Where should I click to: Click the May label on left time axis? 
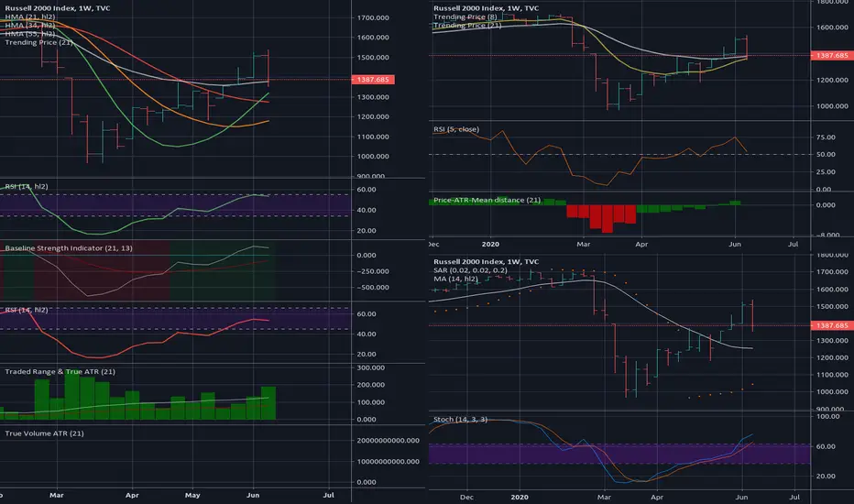192,495
